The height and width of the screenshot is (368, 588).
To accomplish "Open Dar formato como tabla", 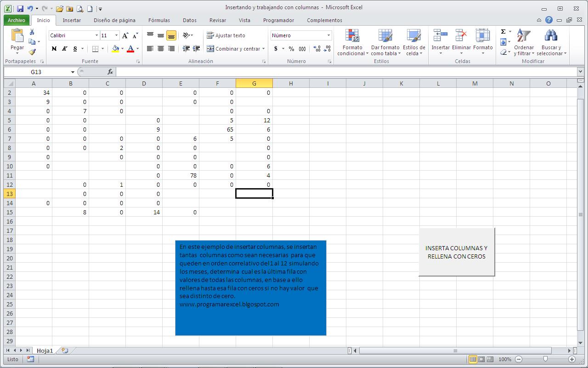I will [385, 42].
